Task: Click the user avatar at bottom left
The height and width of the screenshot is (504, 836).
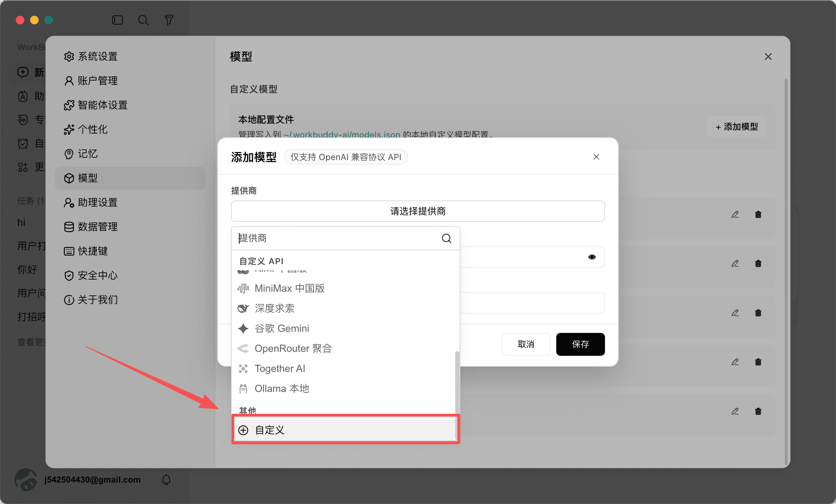Action: pos(26,480)
